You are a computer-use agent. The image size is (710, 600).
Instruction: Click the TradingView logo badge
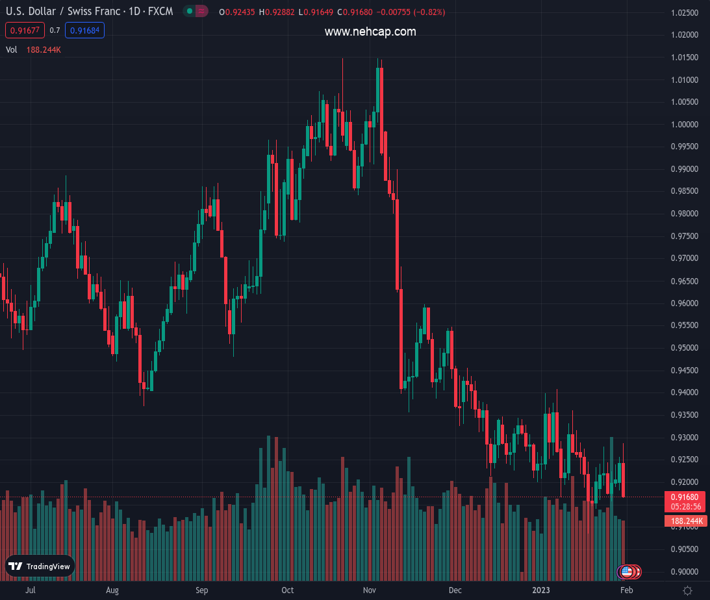point(40,566)
